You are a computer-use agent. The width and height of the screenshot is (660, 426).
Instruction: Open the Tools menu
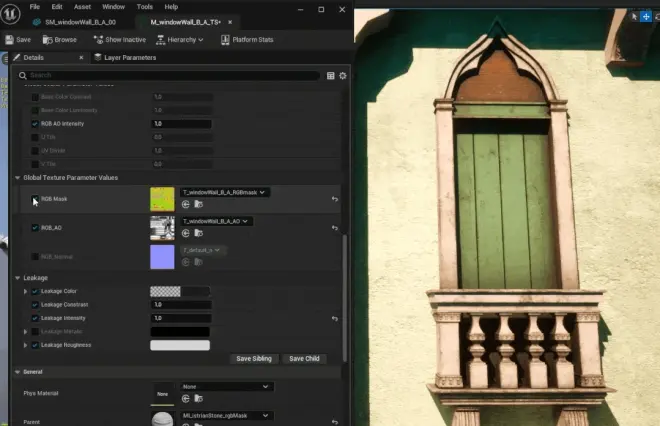point(144,7)
